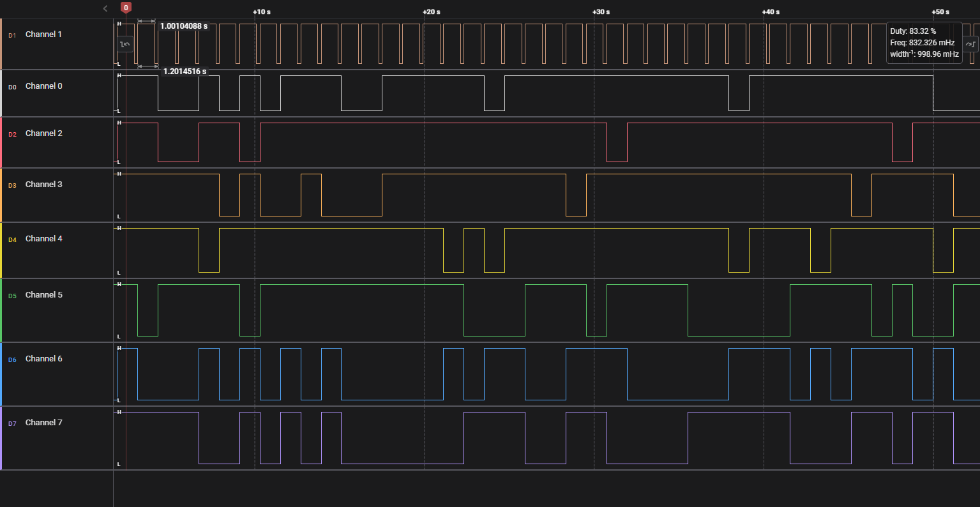Click the +20 s ruler mark
Screen dimensions: 980x507
[x=432, y=12]
